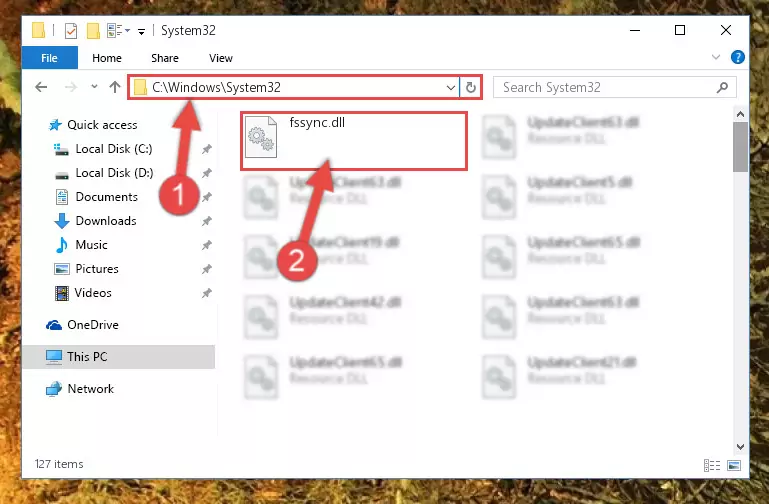
Task: Open Local Disk (C:) in sidebar
Action: (114, 149)
